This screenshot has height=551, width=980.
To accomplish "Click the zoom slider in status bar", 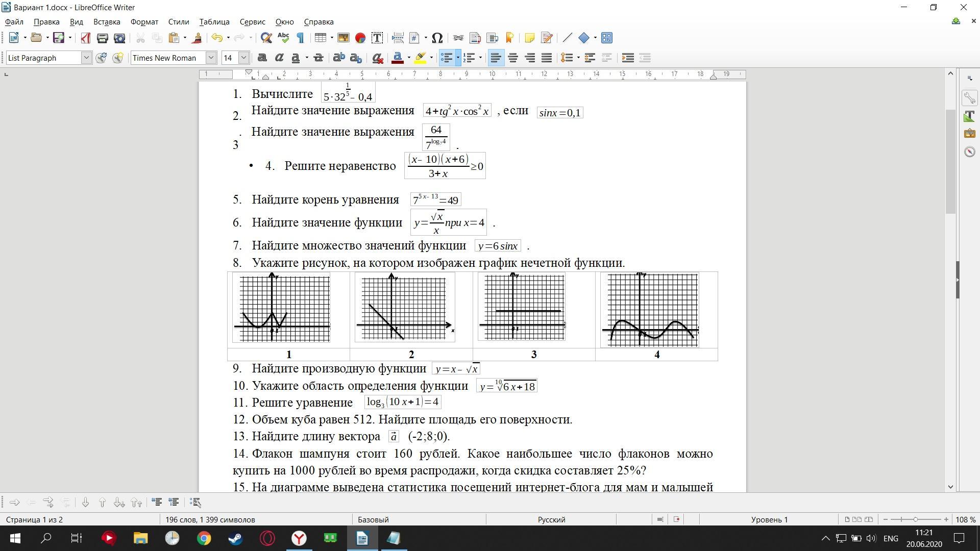I will pyautogui.click(x=915, y=519).
